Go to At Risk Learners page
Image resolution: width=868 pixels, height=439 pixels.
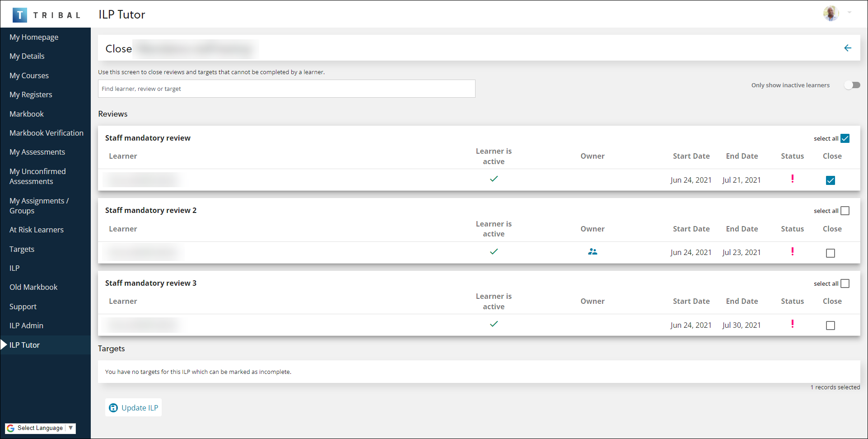[x=36, y=230]
